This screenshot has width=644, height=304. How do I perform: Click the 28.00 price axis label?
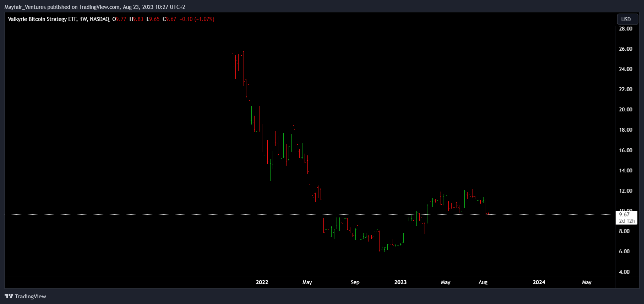click(626, 29)
